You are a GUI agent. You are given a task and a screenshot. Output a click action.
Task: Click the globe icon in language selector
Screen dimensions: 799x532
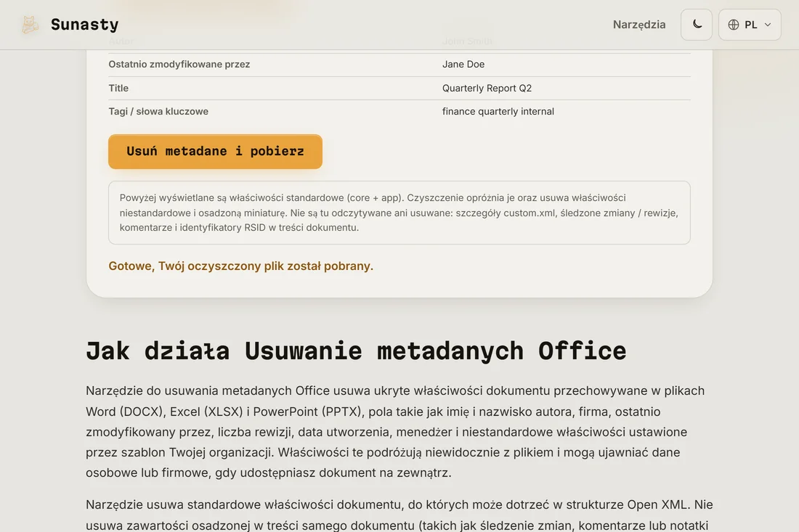click(734, 25)
